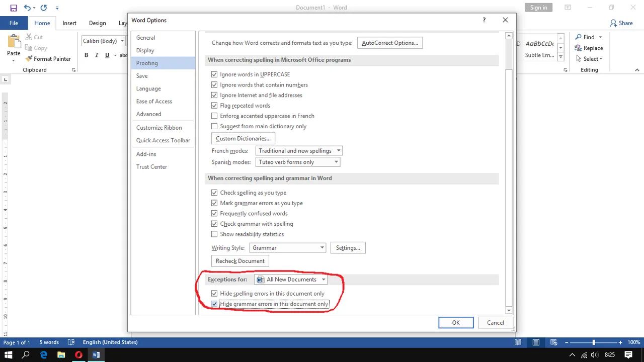Toggle Frequently confused words checkbox
This screenshot has width=644, height=362.
pyautogui.click(x=214, y=213)
